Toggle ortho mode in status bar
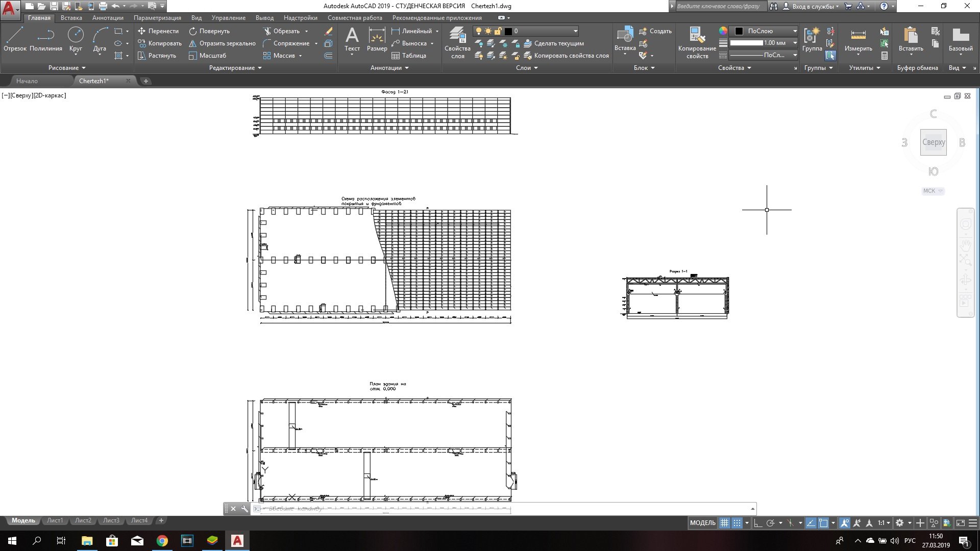Screen dimensions: 980x551 click(x=758, y=523)
